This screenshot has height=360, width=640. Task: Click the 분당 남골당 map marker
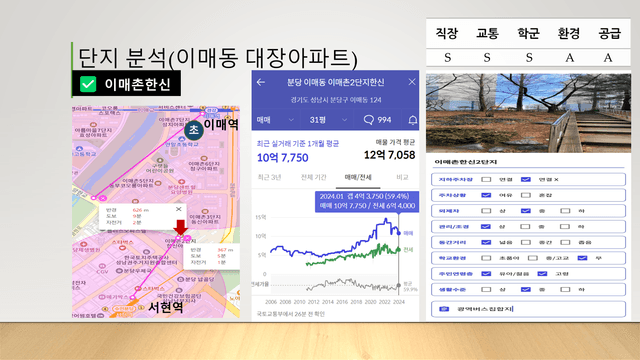pos(181,279)
